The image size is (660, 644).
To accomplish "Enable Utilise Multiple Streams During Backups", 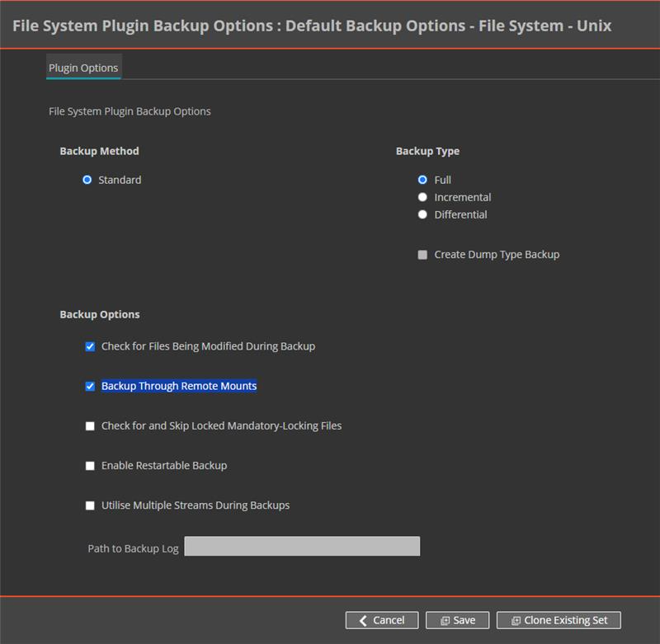I will point(89,505).
